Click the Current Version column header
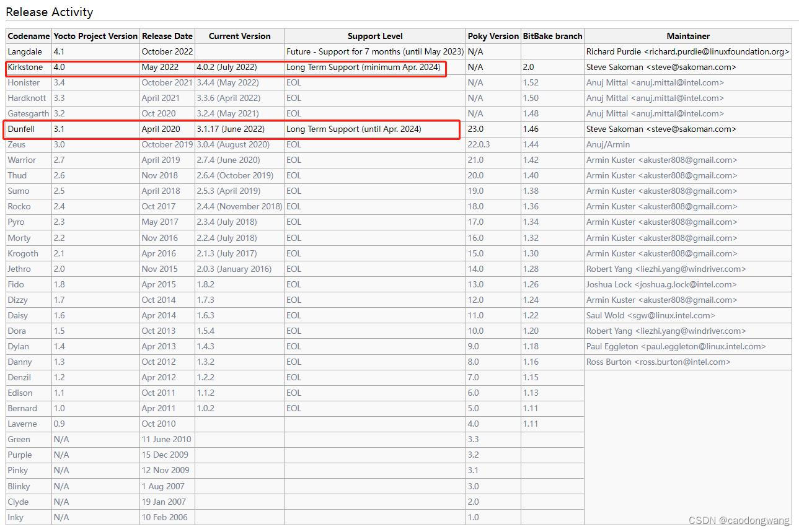 pos(239,36)
